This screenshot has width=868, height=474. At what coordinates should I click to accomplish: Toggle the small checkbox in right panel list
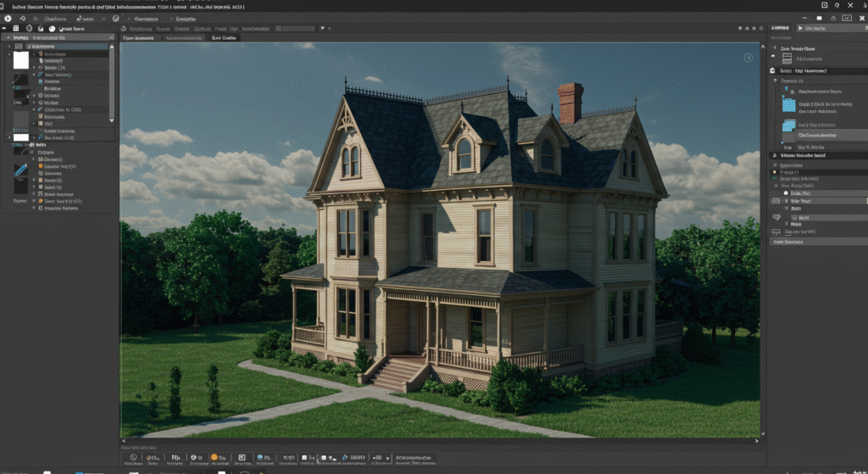[774, 172]
